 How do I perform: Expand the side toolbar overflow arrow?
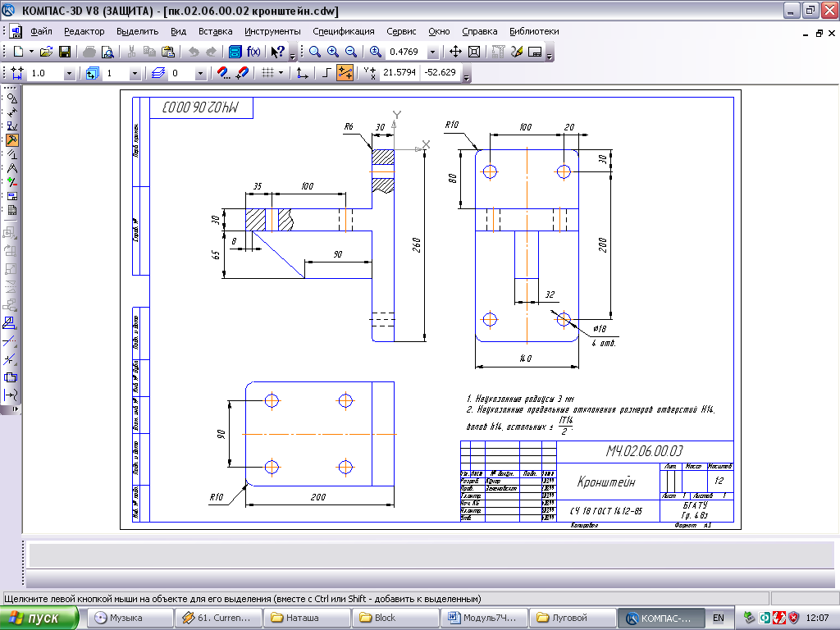point(15,409)
